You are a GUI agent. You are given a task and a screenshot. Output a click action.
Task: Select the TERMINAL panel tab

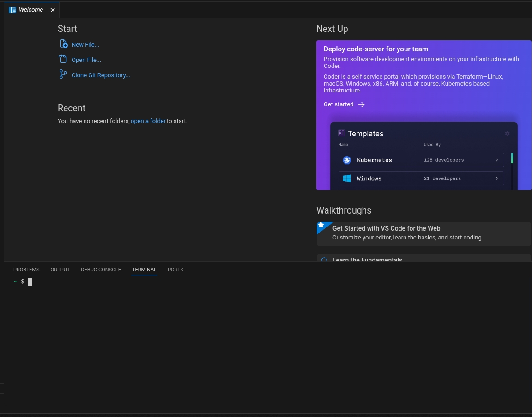point(144,270)
